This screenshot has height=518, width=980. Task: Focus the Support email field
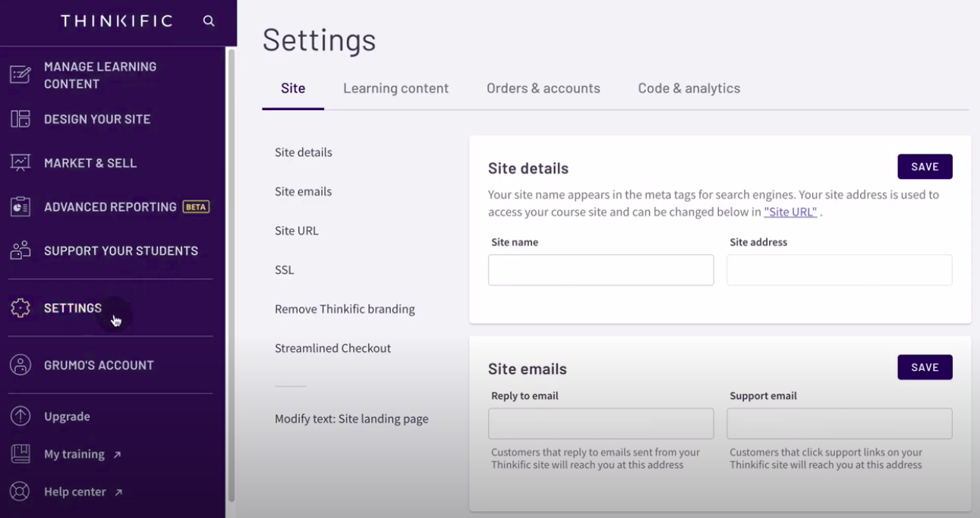[840, 423]
